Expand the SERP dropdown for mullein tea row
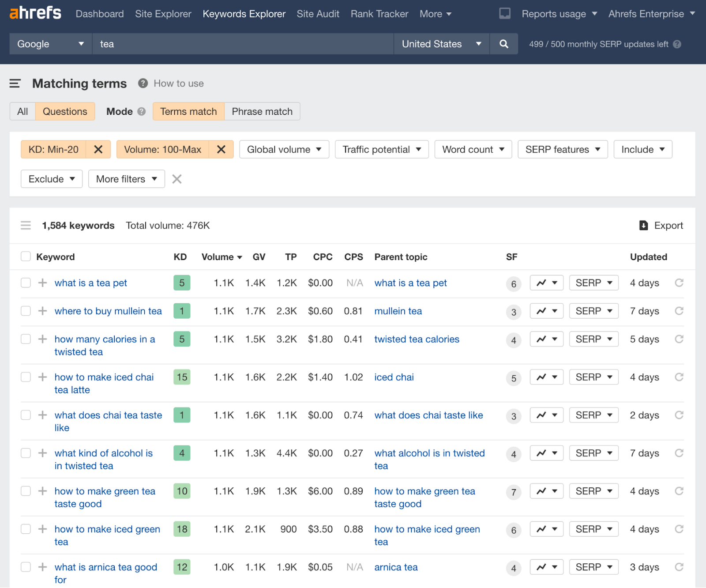This screenshot has width=706, height=588. coord(593,311)
